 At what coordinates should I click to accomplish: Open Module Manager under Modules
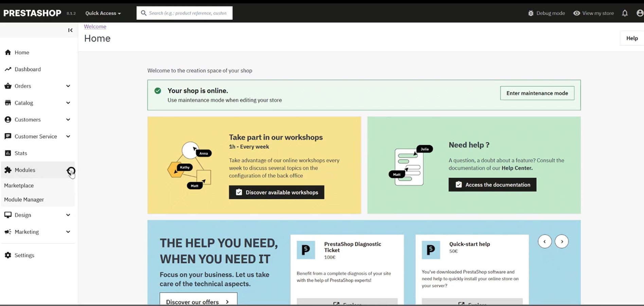tap(24, 199)
